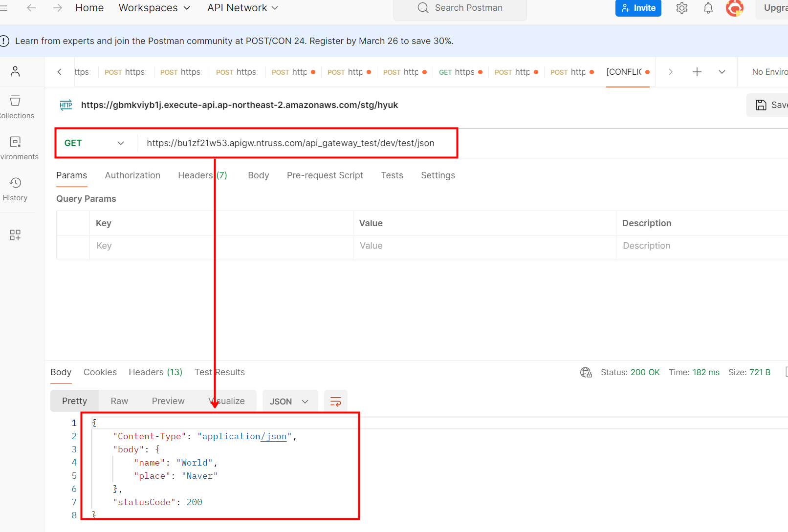Open History in the sidebar
This screenshot has height=532, width=788.
click(x=15, y=189)
